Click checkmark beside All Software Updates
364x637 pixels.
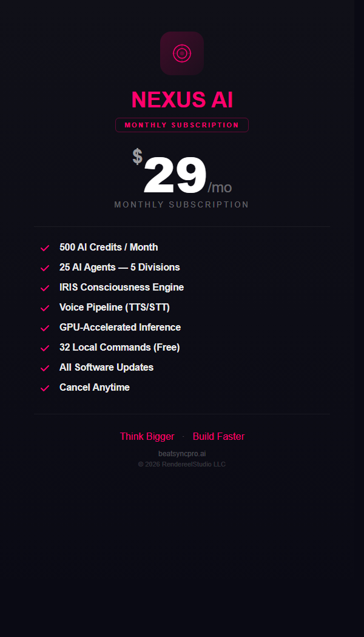(44, 368)
